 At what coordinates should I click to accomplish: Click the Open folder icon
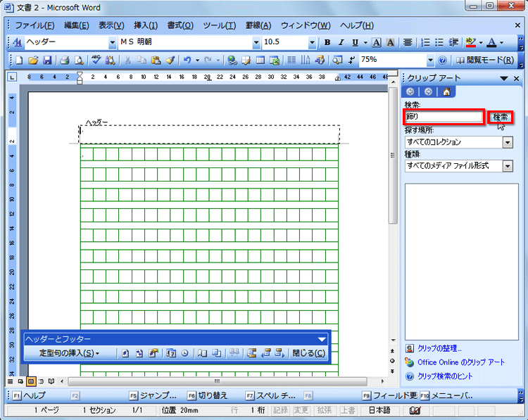[33, 61]
